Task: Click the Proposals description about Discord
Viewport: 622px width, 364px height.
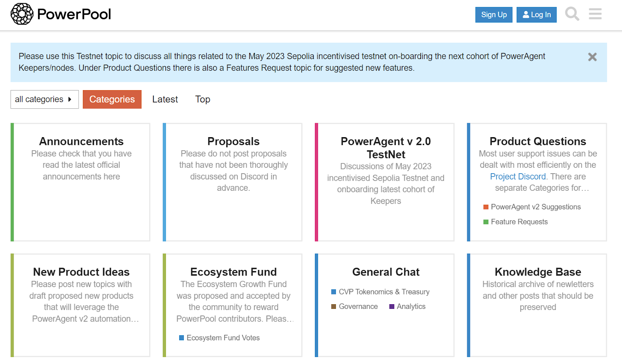Action: [x=233, y=171]
